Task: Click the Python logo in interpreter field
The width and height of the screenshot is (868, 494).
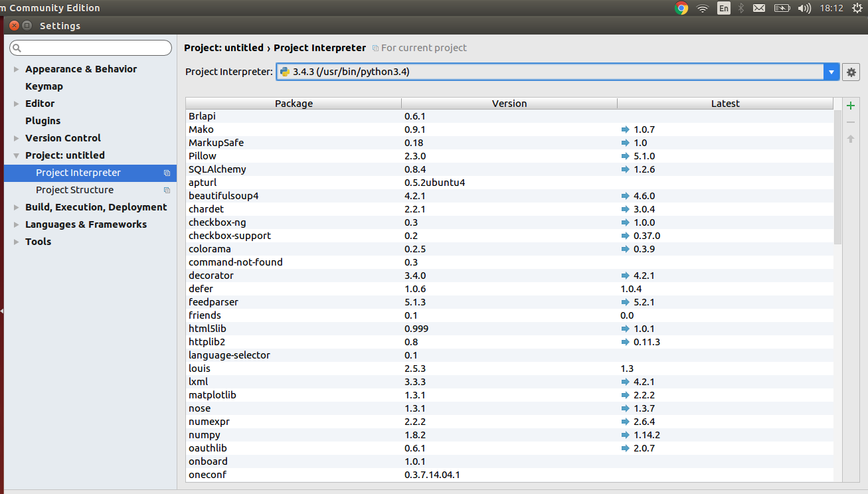Action: click(x=285, y=72)
